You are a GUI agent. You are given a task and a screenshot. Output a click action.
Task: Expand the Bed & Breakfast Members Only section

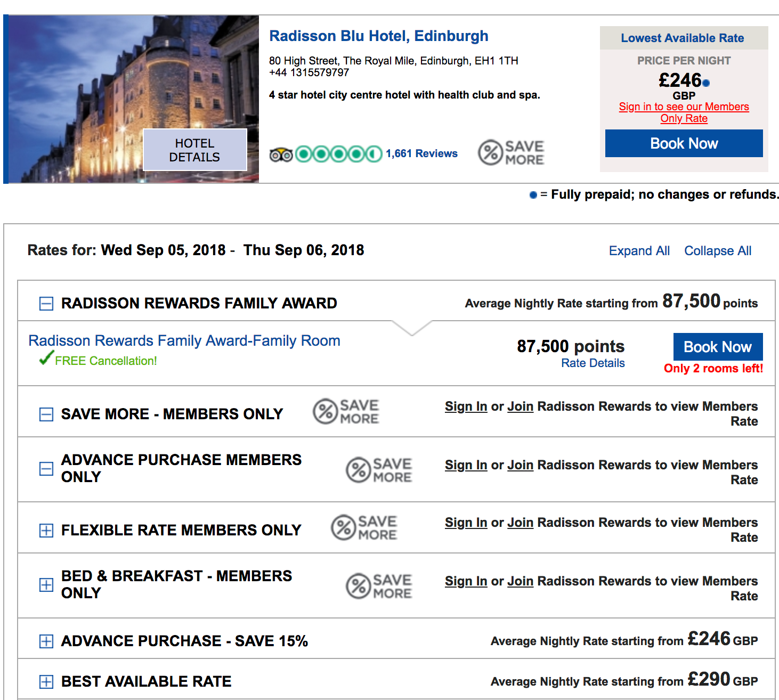click(x=46, y=585)
